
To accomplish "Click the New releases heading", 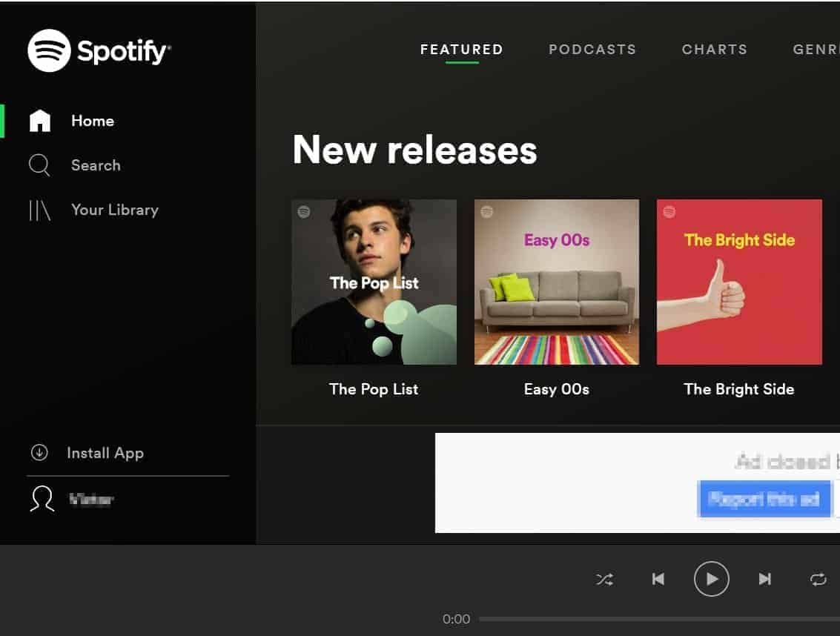I will pos(414,150).
